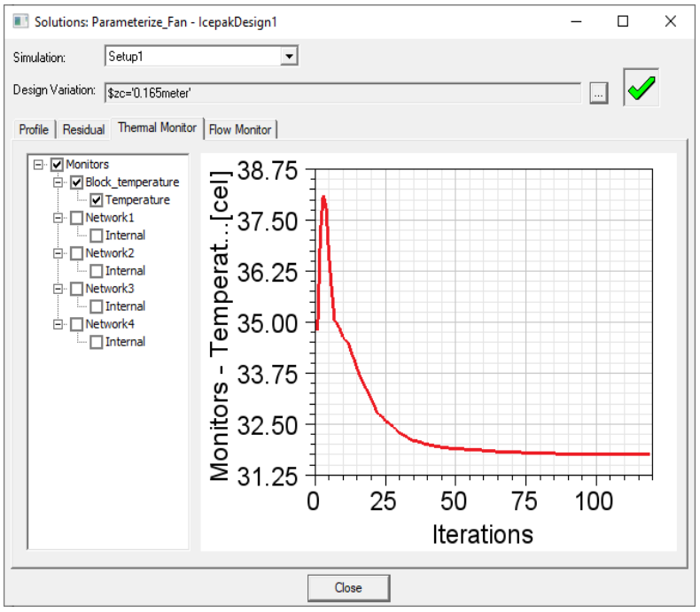This screenshot has width=700, height=612.
Task: Click the application icon in the title bar
Action: point(20,21)
